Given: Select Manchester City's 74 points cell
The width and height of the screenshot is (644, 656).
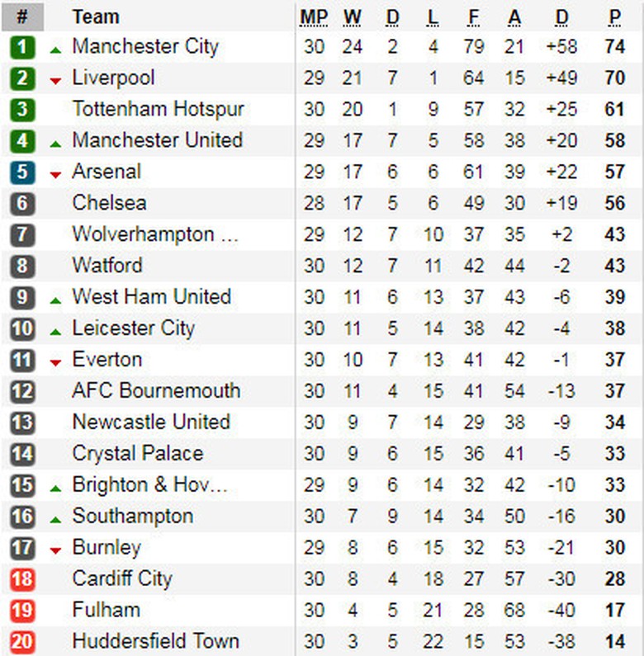Looking at the screenshot, I should pos(615,47).
